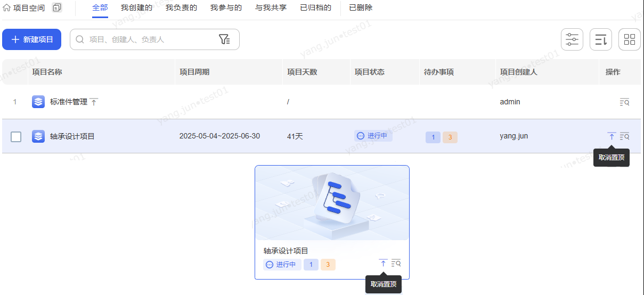
Task: Open the 已归档的 tab
Action: (x=315, y=8)
